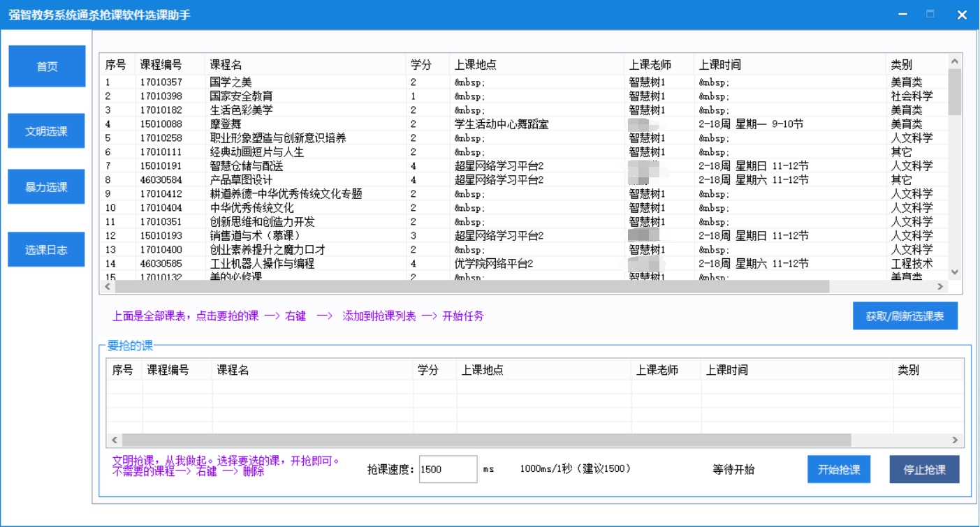980x527 pixels.
Task: Click course number 15010193
Action: (161, 236)
